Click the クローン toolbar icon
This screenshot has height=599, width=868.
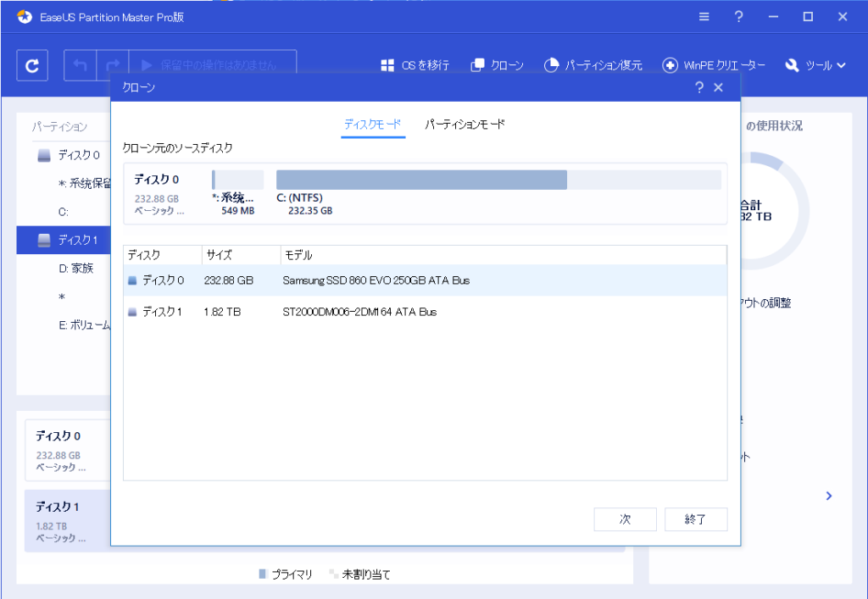coord(477,65)
